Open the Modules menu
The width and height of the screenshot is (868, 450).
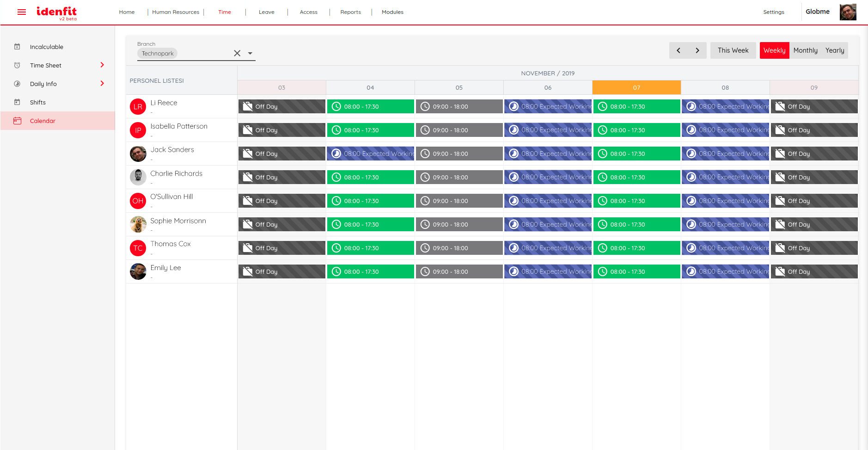click(393, 12)
